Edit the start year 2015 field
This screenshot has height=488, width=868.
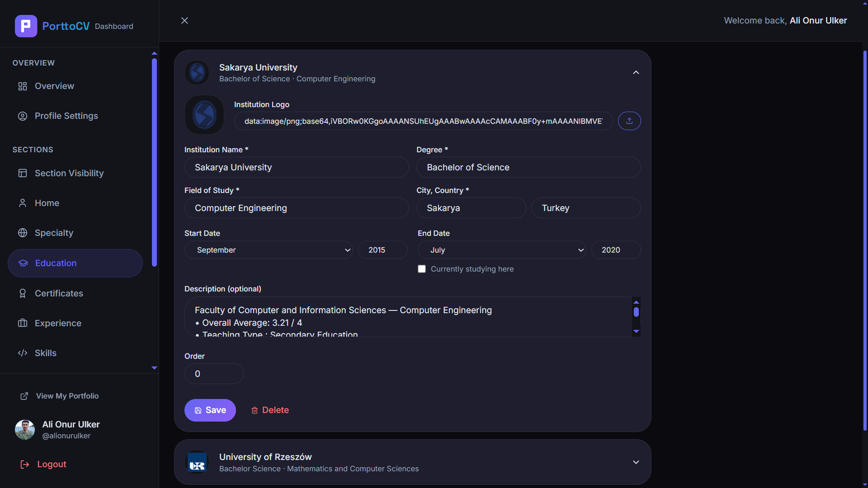[x=382, y=250]
